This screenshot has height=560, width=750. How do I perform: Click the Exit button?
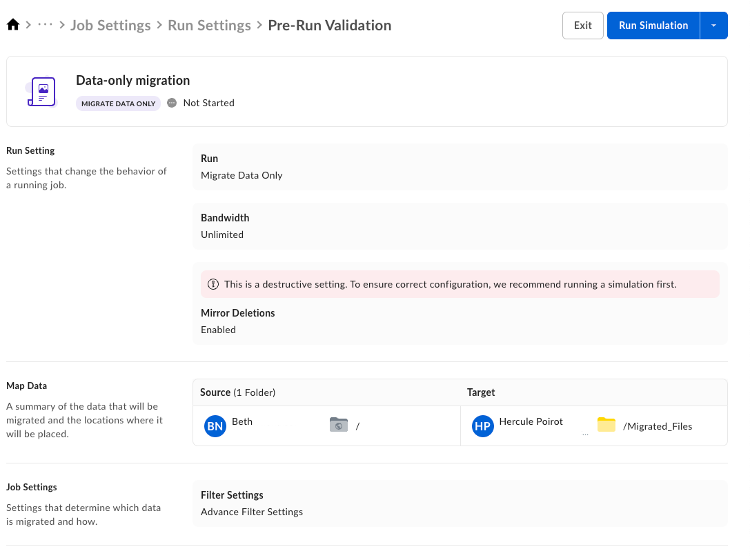pyautogui.click(x=582, y=26)
